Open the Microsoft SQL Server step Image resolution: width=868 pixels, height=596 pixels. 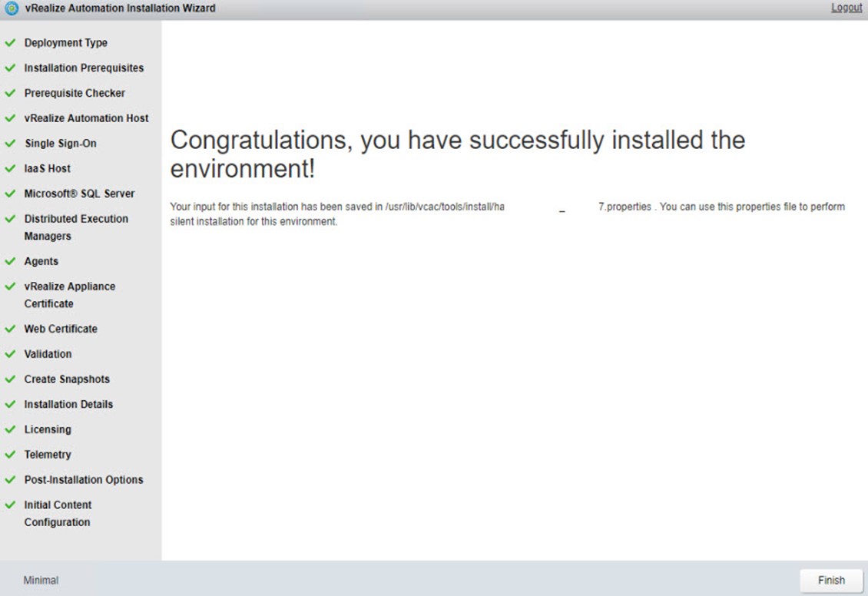tap(79, 194)
